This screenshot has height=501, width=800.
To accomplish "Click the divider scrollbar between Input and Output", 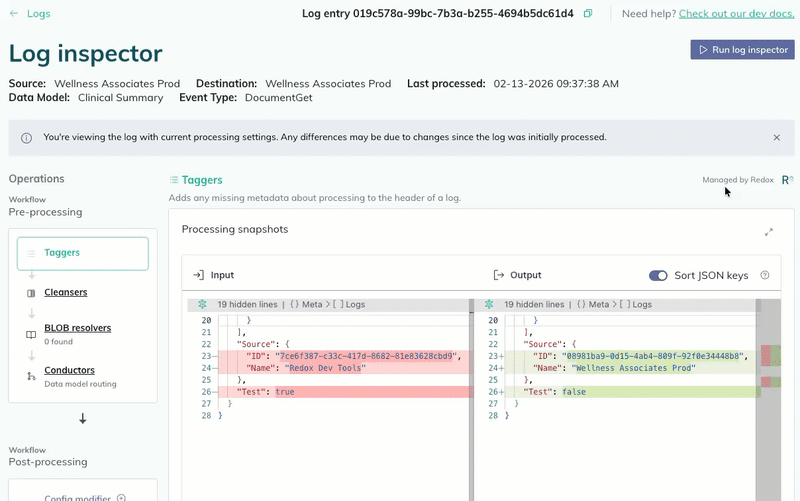I will pos(471,398).
